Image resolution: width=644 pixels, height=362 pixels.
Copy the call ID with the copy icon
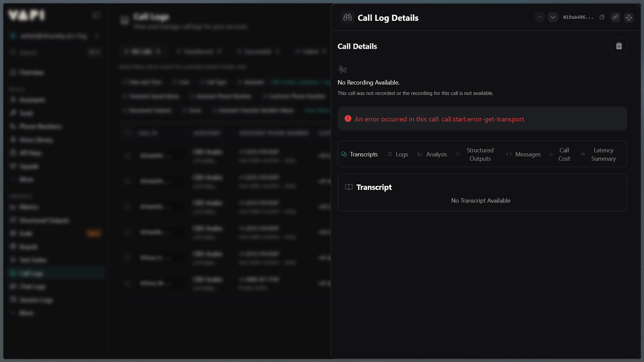[x=602, y=17]
